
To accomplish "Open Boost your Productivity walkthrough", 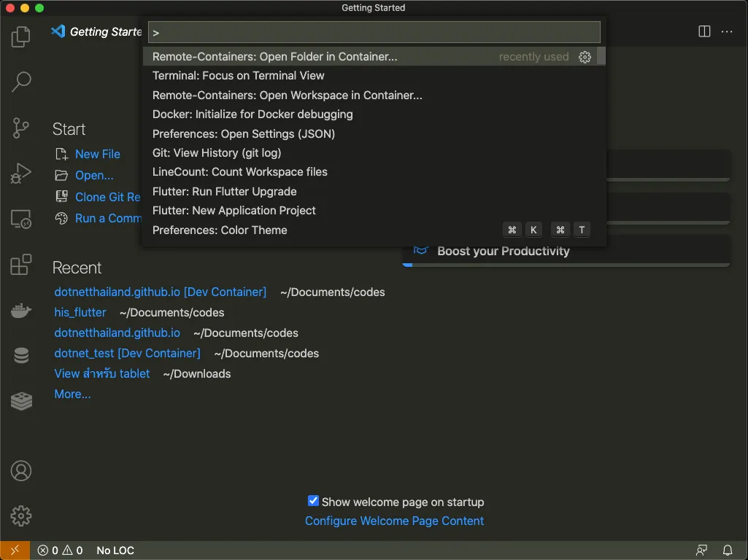I will click(566, 251).
